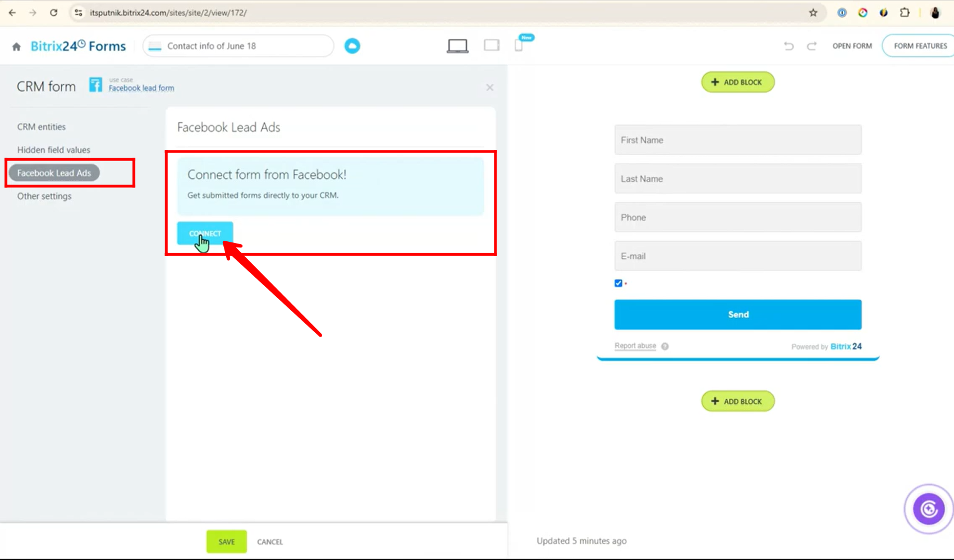Reload the current page
This screenshot has width=954, height=560.
(x=53, y=12)
